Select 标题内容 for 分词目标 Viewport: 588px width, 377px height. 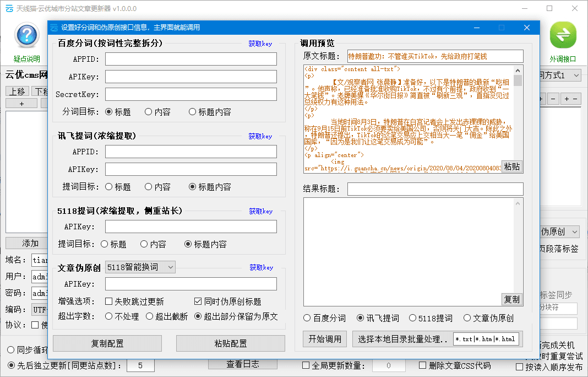[192, 111]
